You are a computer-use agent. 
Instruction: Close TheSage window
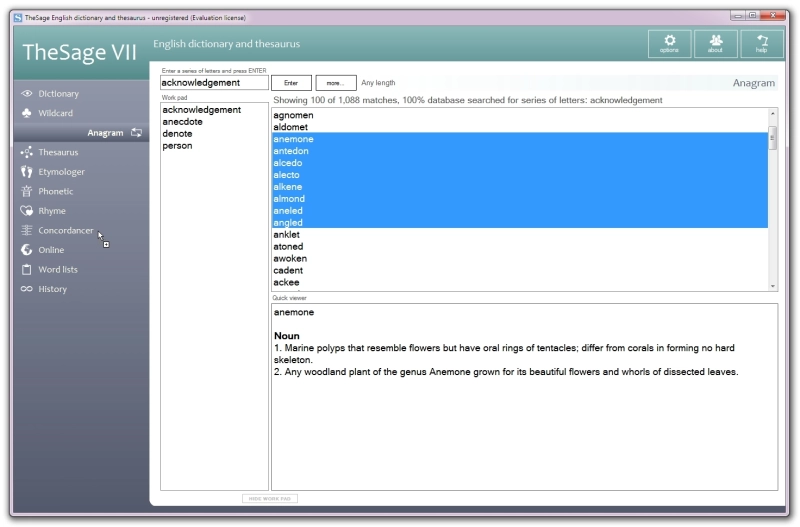pos(773,16)
